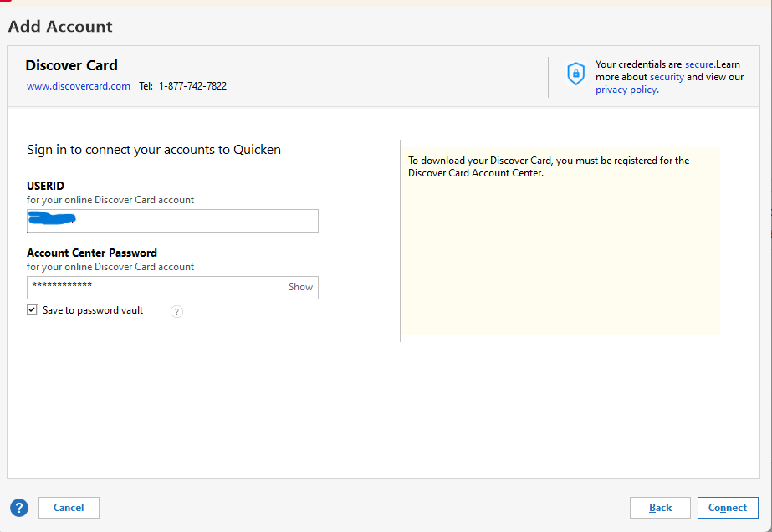Select the Discover Card institution title
This screenshot has width=772, height=532.
tap(71, 65)
